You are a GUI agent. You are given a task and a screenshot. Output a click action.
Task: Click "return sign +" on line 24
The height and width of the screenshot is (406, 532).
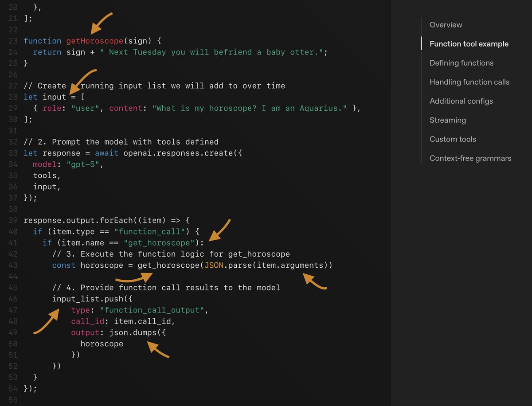pos(64,52)
